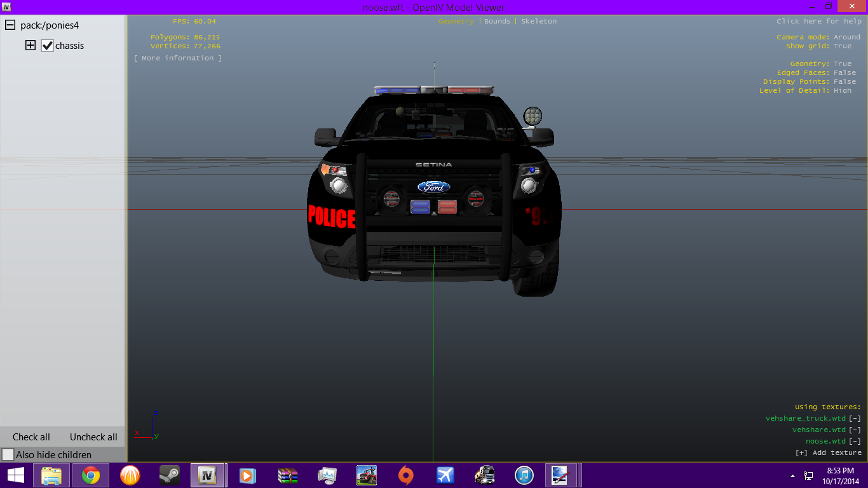Switch to the Skeleton view tab
868x488 pixels.
click(538, 21)
